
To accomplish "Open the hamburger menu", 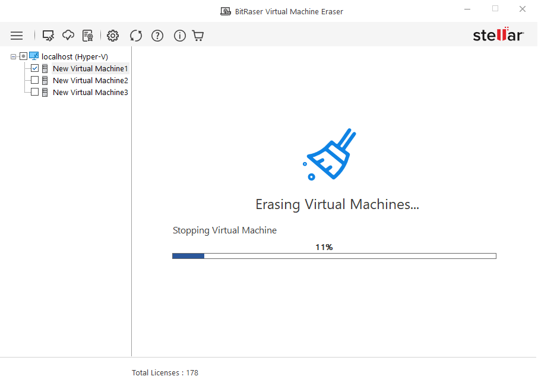I will (17, 36).
